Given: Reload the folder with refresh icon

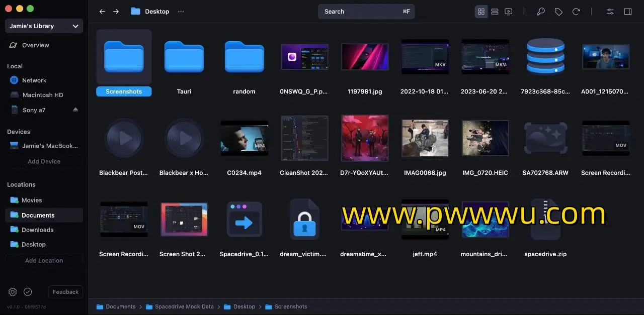Looking at the screenshot, I should (x=576, y=12).
